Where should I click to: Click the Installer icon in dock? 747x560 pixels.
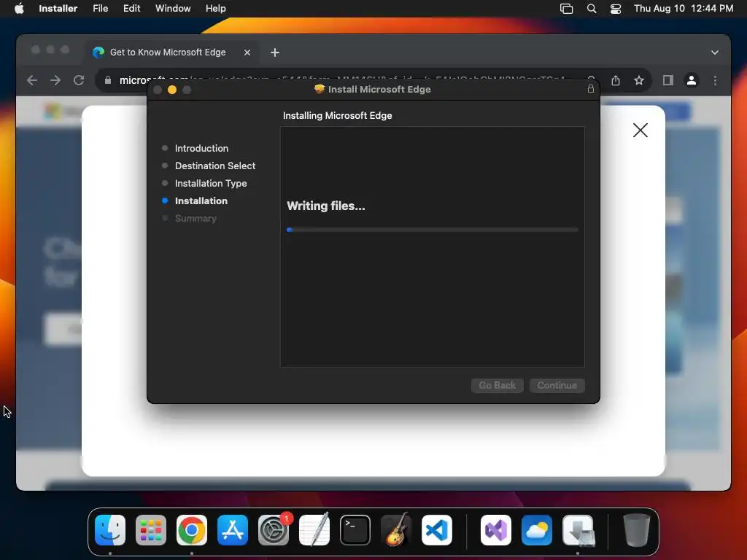[x=578, y=530]
